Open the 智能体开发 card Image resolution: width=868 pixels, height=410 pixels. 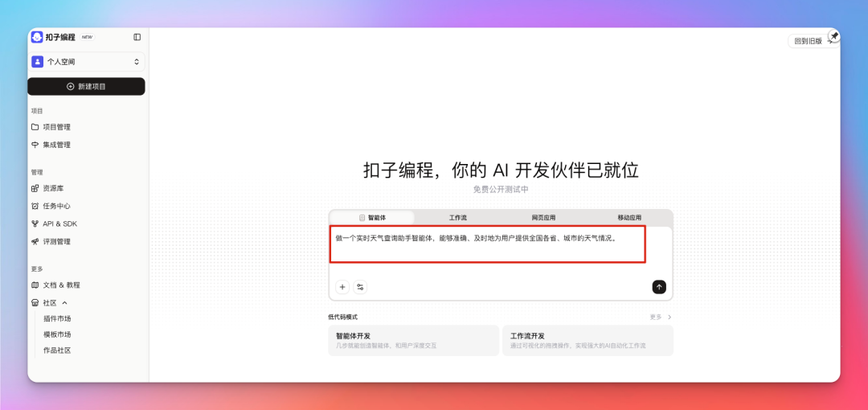[414, 340]
